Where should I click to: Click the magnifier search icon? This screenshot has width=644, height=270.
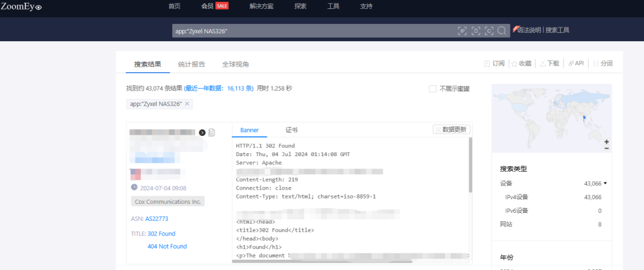pyautogui.click(x=501, y=31)
